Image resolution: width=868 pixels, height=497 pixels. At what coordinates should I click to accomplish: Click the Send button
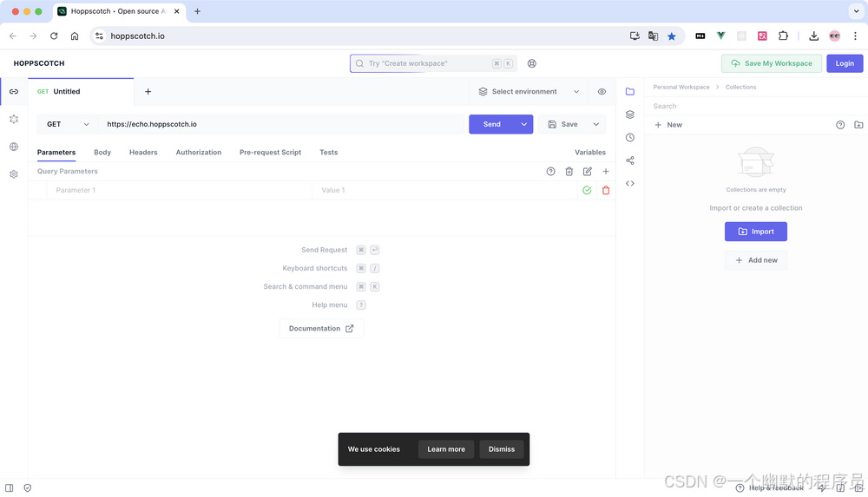pos(492,125)
